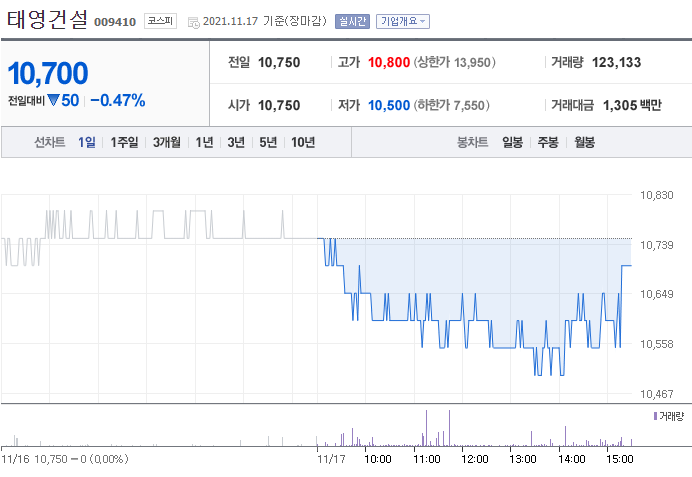
Task: Click the 거래대금 1,305 백만 value
Action: [632, 105]
